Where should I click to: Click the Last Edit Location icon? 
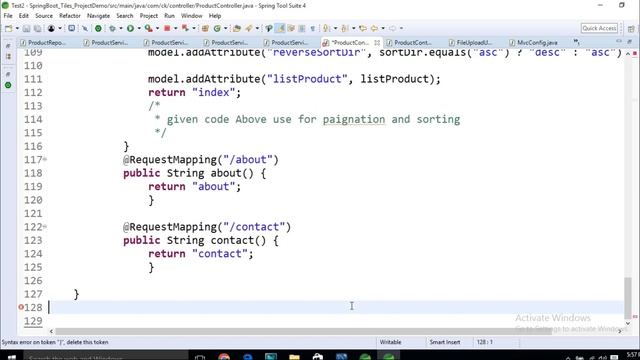(363, 28)
